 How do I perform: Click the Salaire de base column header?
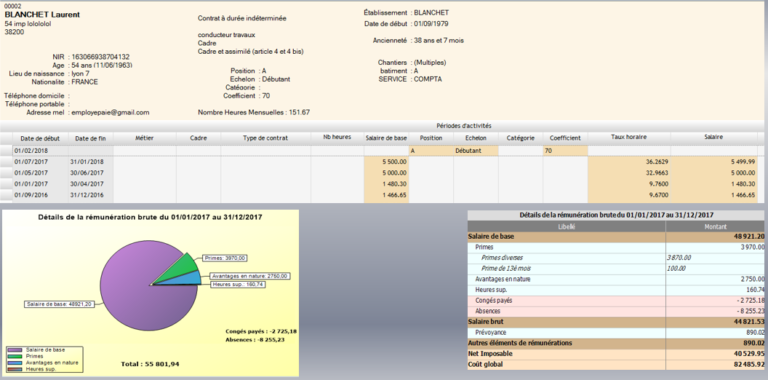(386, 138)
